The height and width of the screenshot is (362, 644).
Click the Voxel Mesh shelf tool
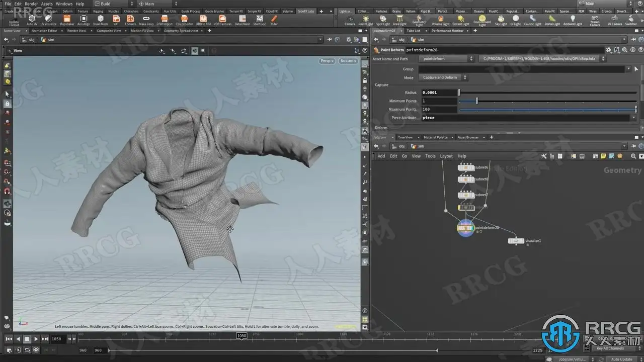[100, 20]
